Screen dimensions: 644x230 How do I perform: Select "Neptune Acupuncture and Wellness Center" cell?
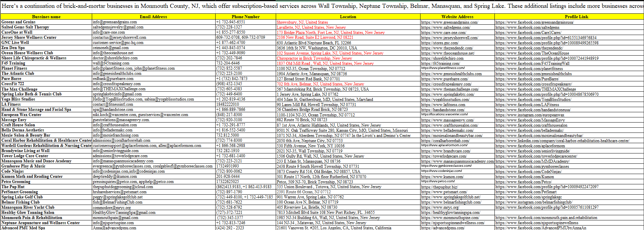pos(46,223)
